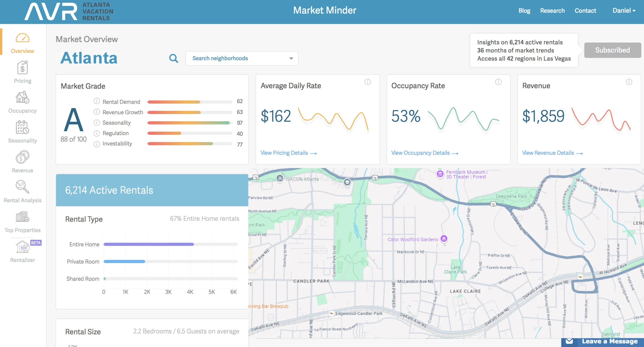Click the Market Minder header title
The image size is (644, 347).
click(x=325, y=10)
